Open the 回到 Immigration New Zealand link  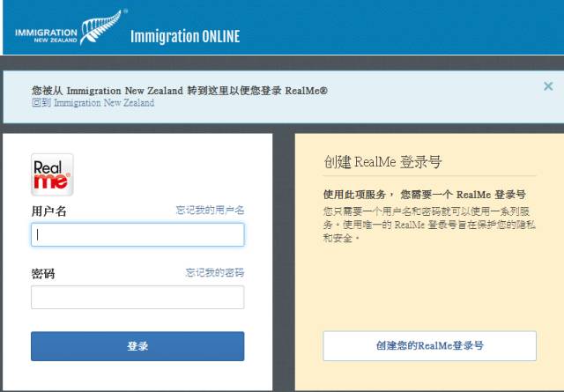93,103
